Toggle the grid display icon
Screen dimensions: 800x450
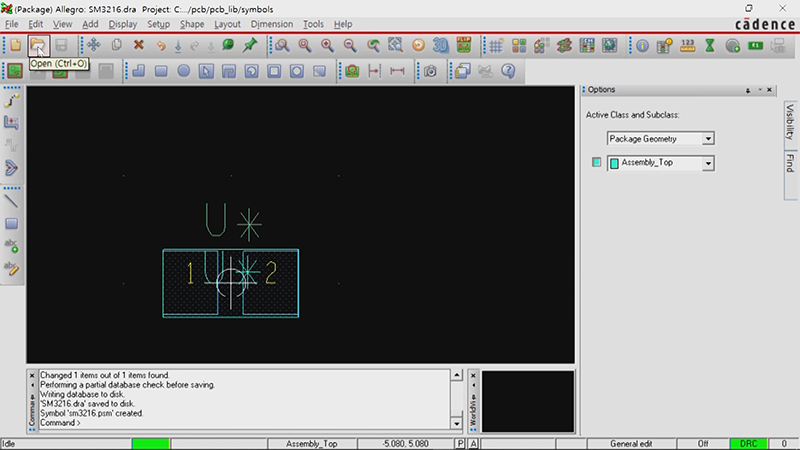point(496,46)
